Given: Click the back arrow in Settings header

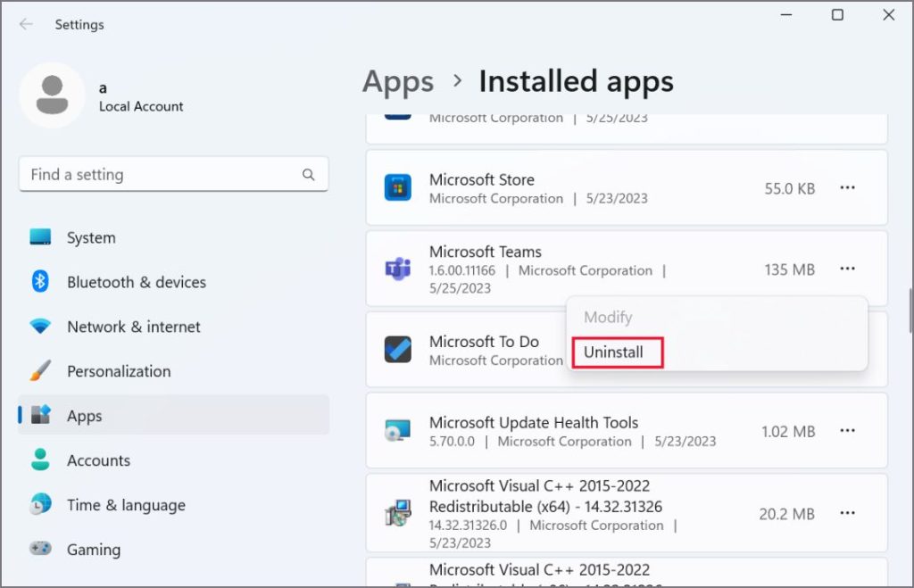Looking at the screenshot, I should 26,24.
